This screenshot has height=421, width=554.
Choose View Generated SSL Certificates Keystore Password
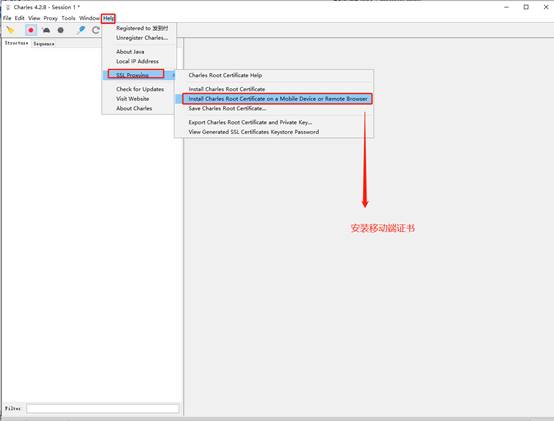[274, 132]
